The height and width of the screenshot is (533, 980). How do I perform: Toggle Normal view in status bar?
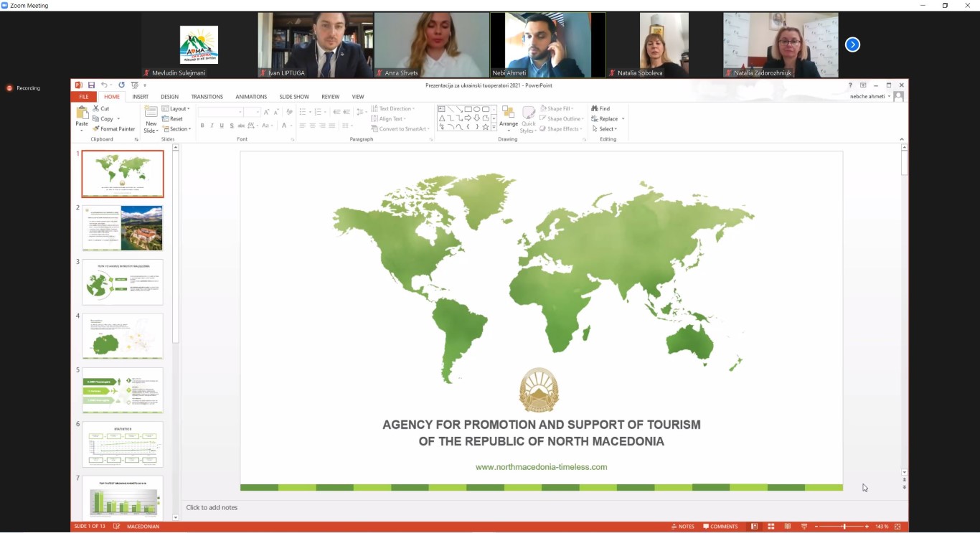coord(754,527)
